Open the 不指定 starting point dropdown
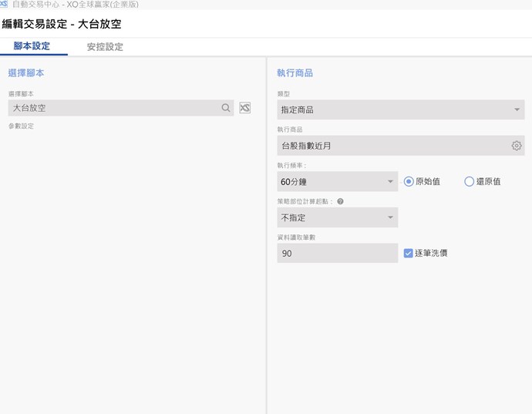The height and width of the screenshot is (414, 532). [x=338, y=217]
